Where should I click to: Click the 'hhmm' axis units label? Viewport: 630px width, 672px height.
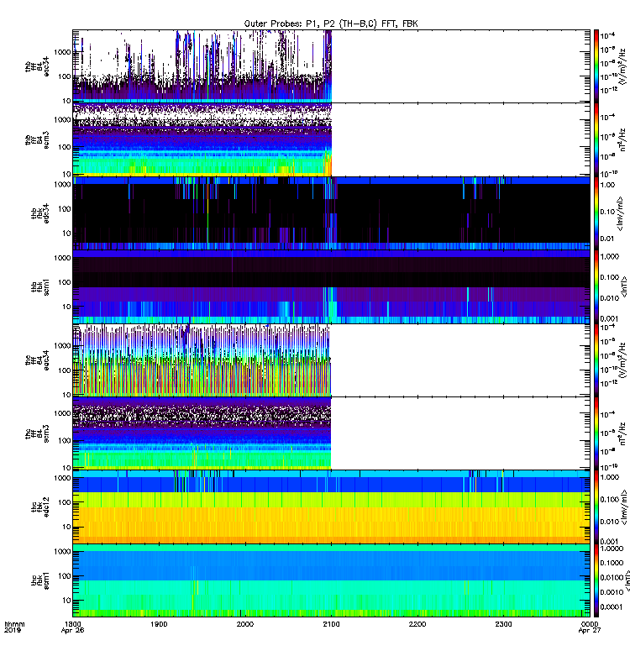tap(14, 624)
